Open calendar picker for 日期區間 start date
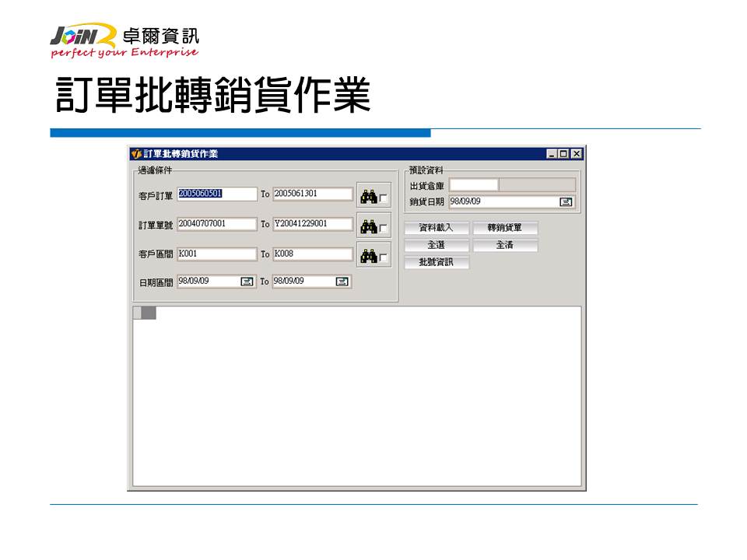The height and width of the screenshot is (560, 747). [x=247, y=282]
